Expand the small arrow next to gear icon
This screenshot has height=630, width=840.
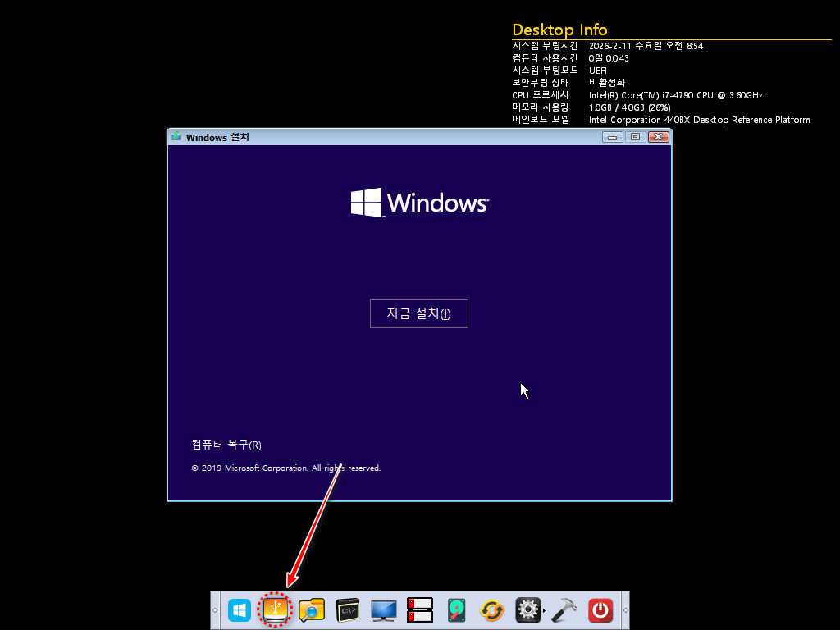[x=545, y=610]
